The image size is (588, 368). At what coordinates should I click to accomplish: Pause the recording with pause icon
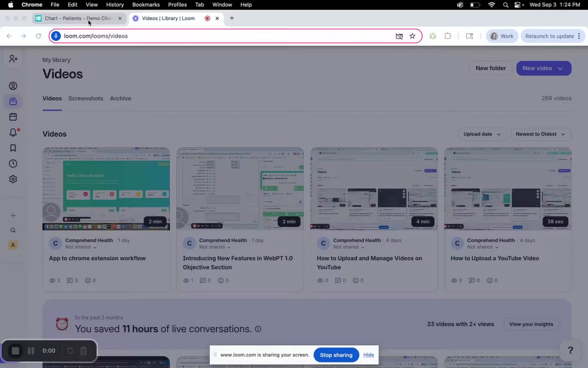click(x=31, y=351)
